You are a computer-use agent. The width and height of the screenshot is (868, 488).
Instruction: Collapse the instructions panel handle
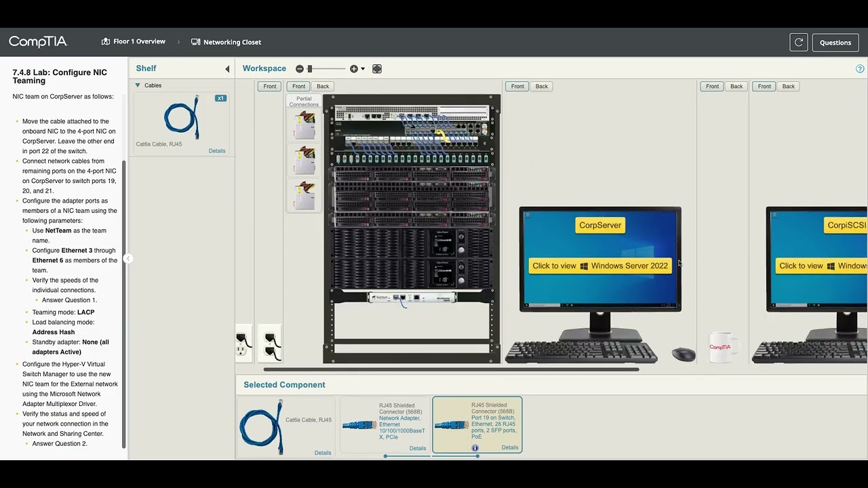(127, 258)
